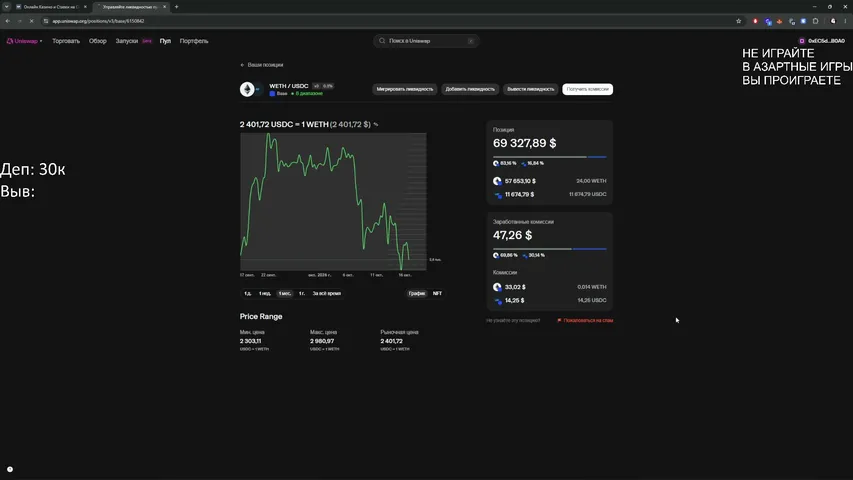
Task: Click the price chart line area
Action: [333, 202]
